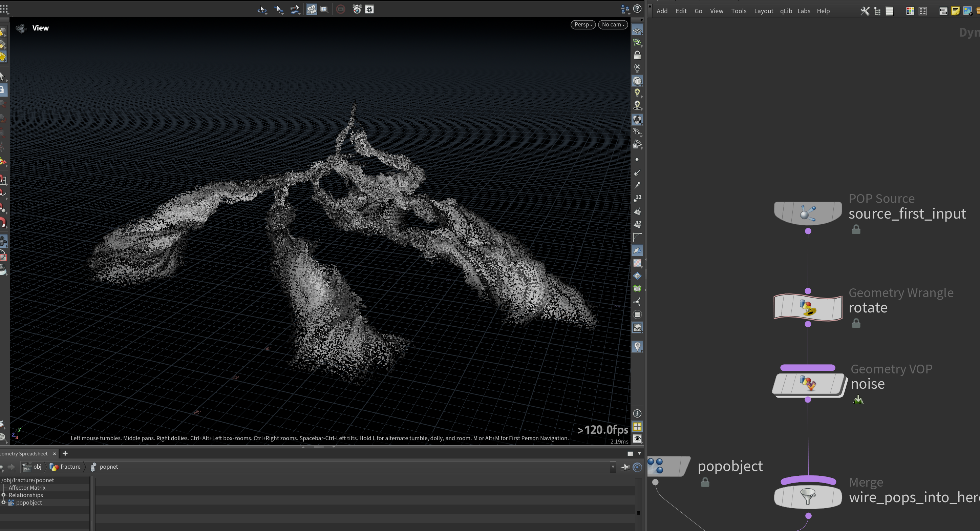Image resolution: width=980 pixels, height=531 pixels.
Task: Open the Labs menu
Action: click(804, 11)
